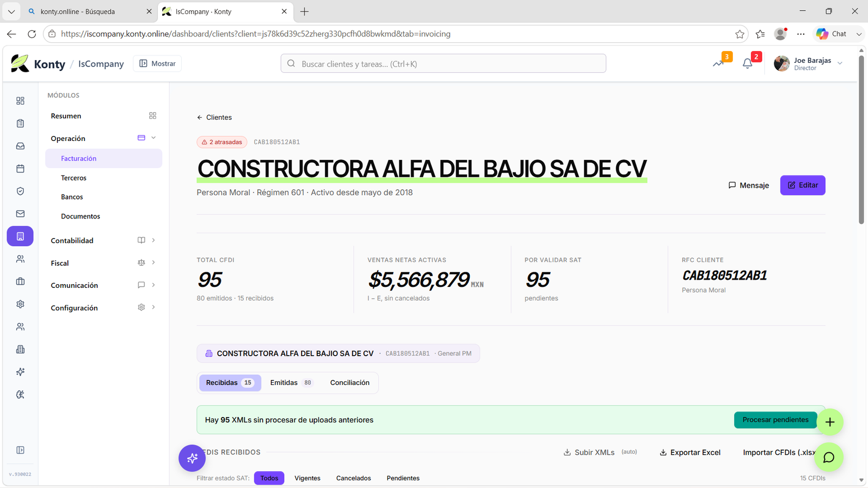868x488 pixels.
Task: Open the clipboard tasks icon in left rail
Action: coord(20,124)
